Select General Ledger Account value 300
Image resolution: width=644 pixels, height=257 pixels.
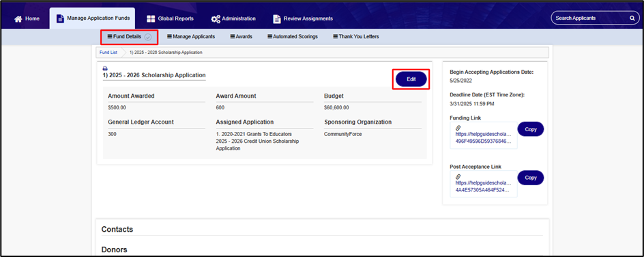(112, 134)
